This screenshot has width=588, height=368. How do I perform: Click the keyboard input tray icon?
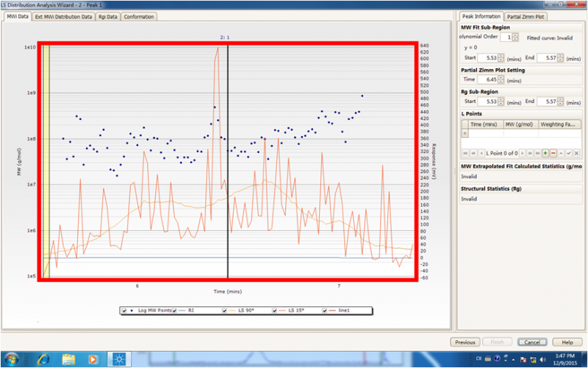(488, 359)
